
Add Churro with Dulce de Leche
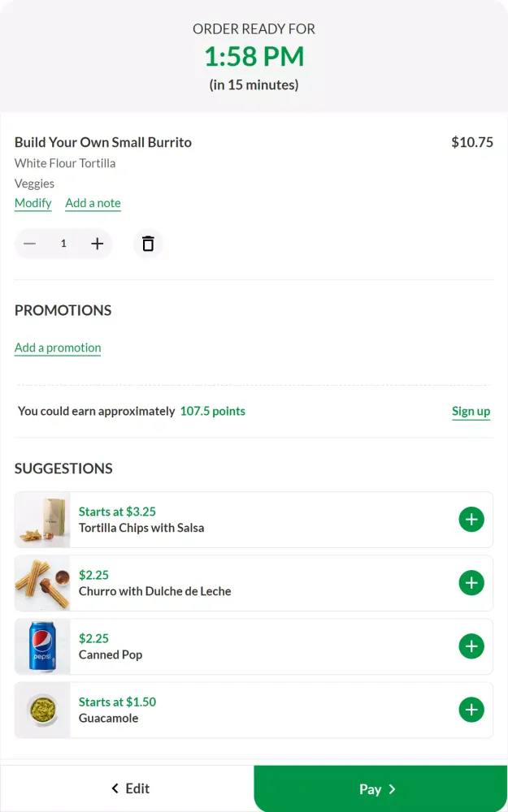(x=471, y=583)
